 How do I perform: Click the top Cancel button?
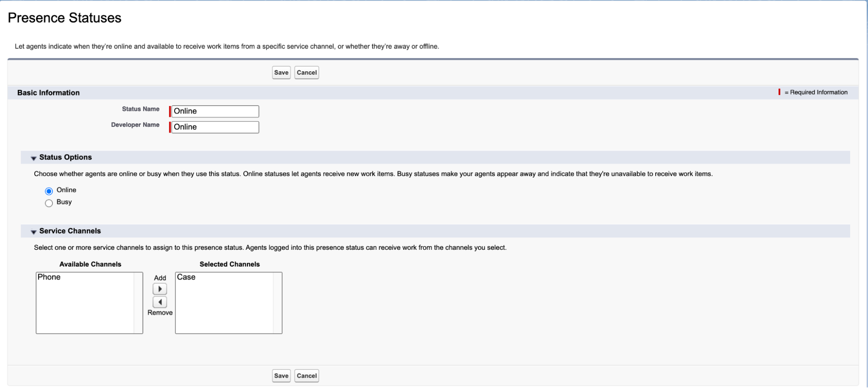307,73
